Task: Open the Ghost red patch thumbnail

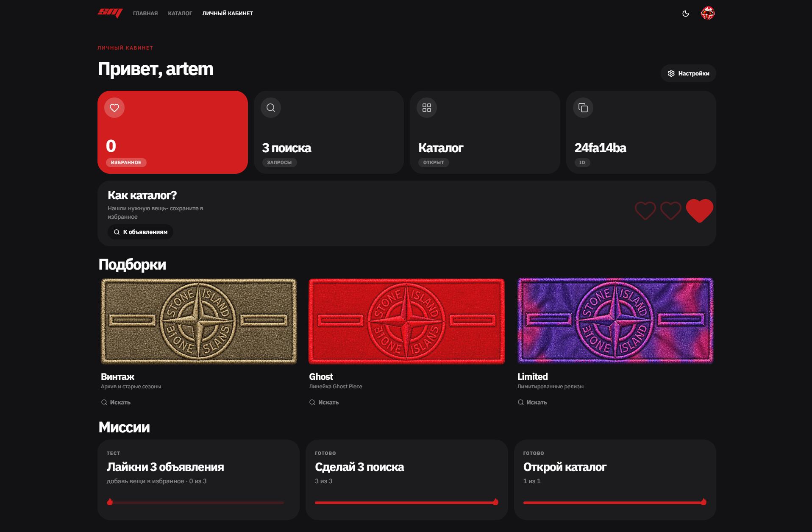Action: tap(407, 321)
